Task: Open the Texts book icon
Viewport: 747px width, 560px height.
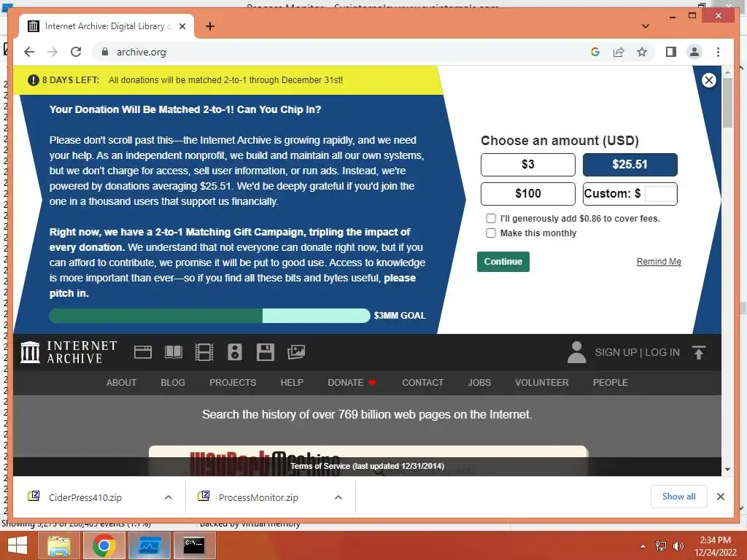Action: click(174, 352)
